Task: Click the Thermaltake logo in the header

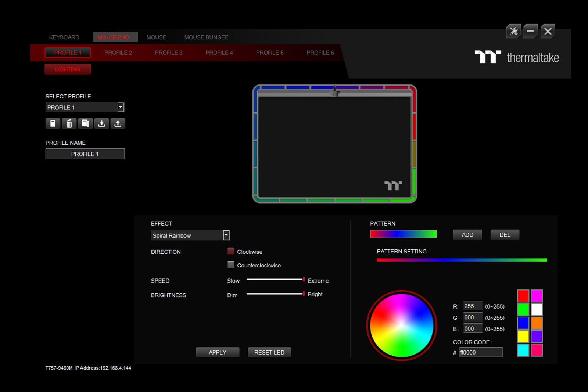Action: tap(517, 57)
